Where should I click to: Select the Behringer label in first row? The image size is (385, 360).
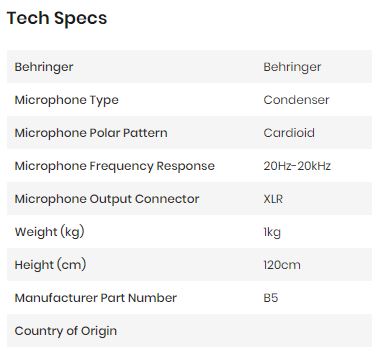click(x=44, y=67)
